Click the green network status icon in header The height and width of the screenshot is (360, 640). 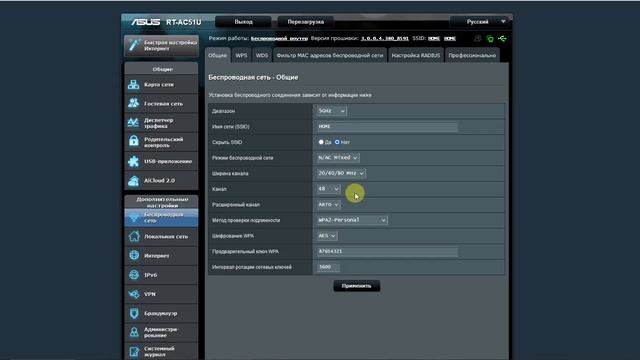click(x=490, y=39)
